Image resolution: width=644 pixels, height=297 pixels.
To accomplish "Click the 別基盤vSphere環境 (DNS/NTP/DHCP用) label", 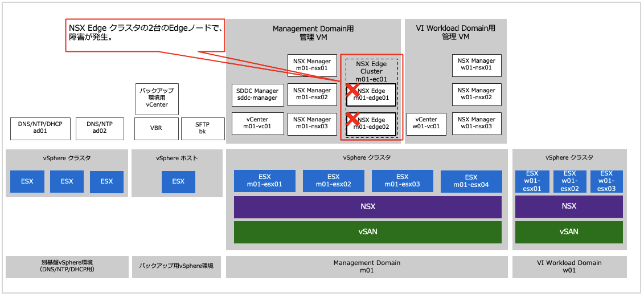I will [x=67, y=267].
